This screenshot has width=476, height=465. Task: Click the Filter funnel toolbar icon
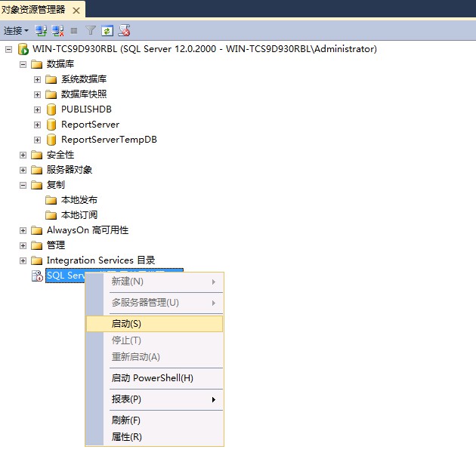[91, 31]
